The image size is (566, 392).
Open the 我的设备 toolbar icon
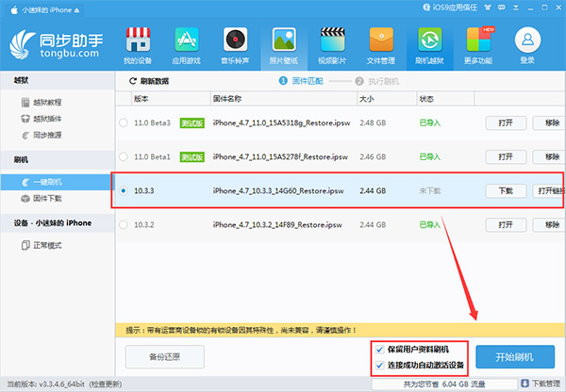tap(138, 46)
